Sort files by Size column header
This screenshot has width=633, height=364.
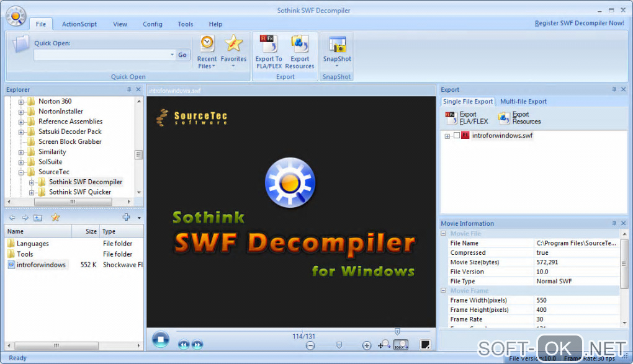pos(86,231)
